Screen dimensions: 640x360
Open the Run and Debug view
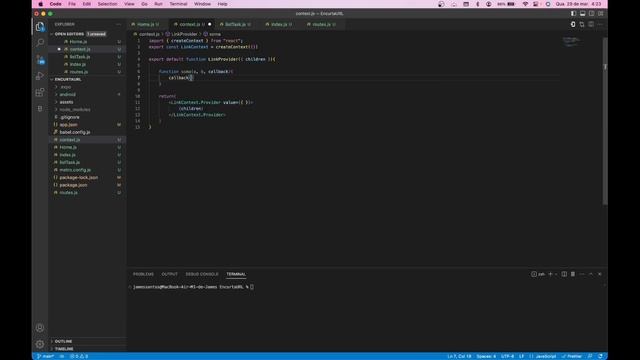click(x=40, y=76)
